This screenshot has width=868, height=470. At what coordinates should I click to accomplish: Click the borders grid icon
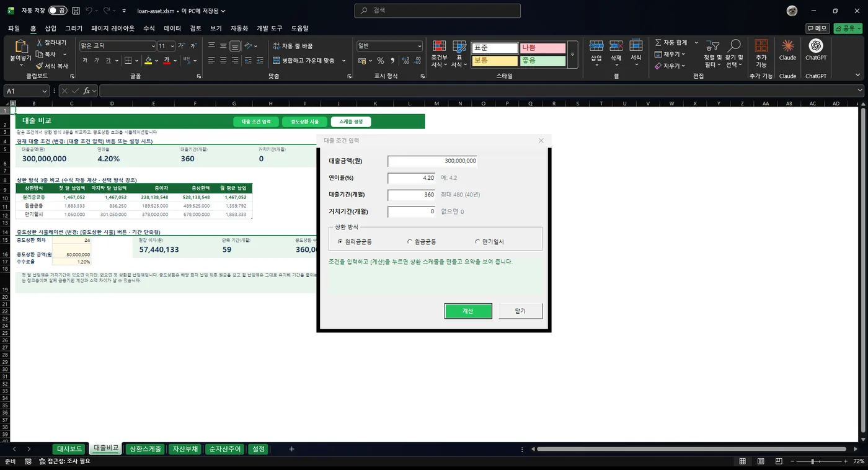[x=128, y=60]
